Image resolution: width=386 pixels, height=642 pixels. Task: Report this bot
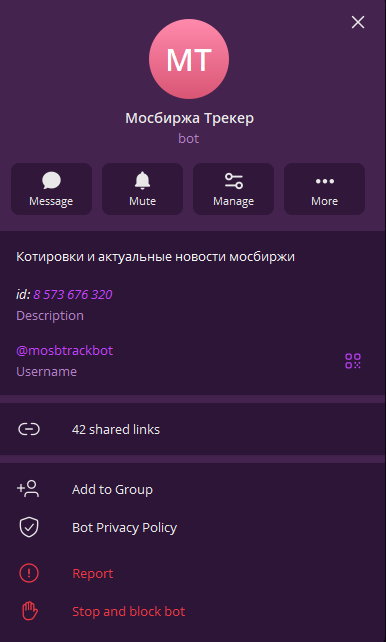pyautogui.click(x=192, y=574)
